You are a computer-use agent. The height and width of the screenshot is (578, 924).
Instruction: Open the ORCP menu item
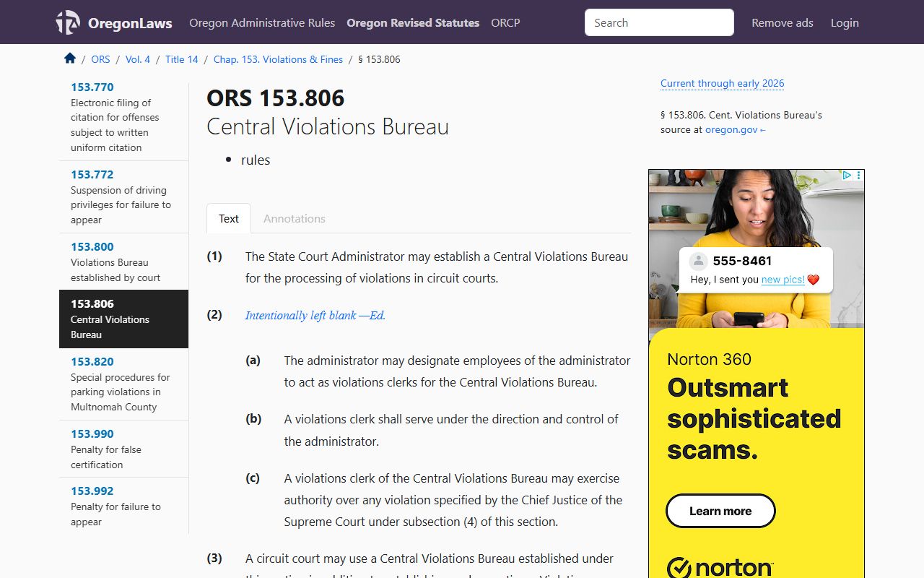coord(505,22)
